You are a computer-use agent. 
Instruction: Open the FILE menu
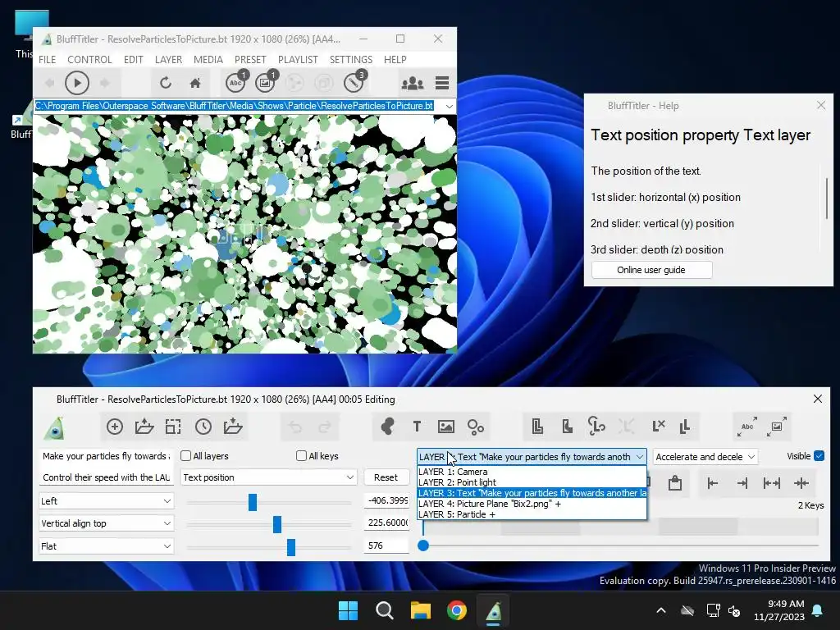coord(47,59)
